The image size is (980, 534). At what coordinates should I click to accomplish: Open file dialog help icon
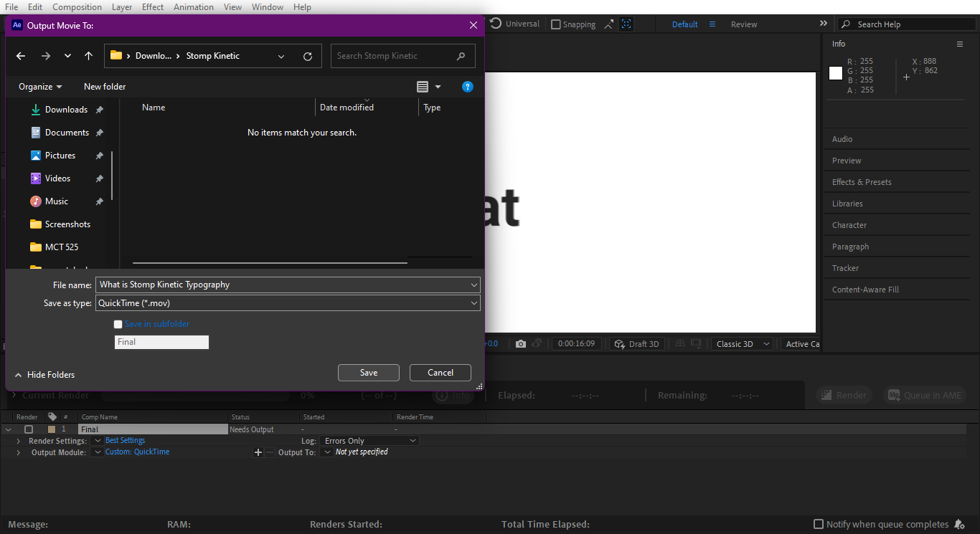point(468,87)
